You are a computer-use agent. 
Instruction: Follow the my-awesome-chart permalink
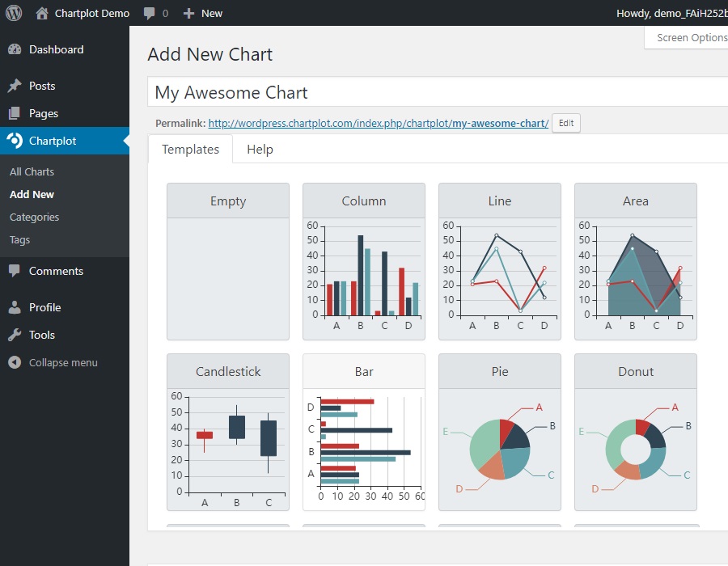[379, 124]
